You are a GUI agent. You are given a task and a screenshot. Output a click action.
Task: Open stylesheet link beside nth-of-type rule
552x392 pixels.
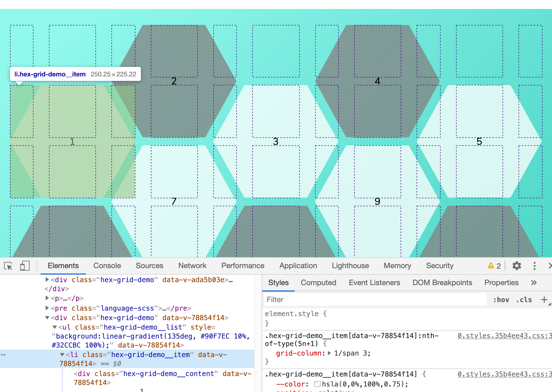click(505, 336)
